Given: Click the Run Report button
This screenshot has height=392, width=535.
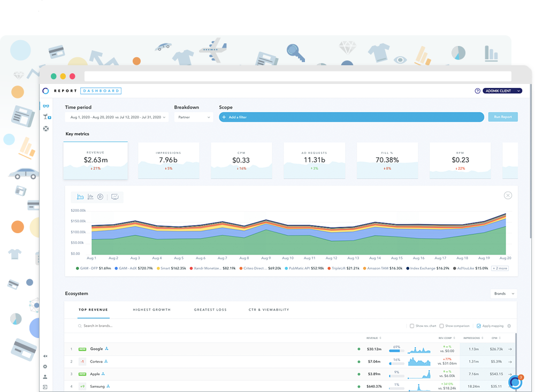Looking at the screenshot, I should coord(503,117).
